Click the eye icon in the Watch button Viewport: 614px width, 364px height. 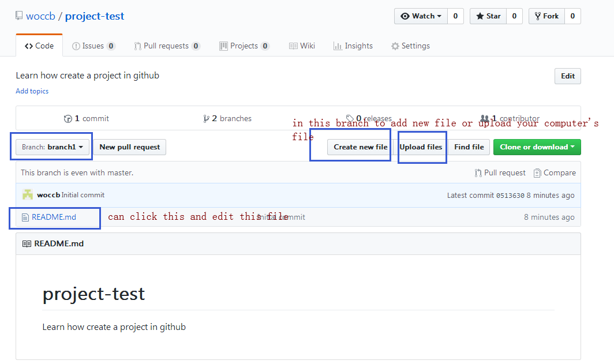405,16
